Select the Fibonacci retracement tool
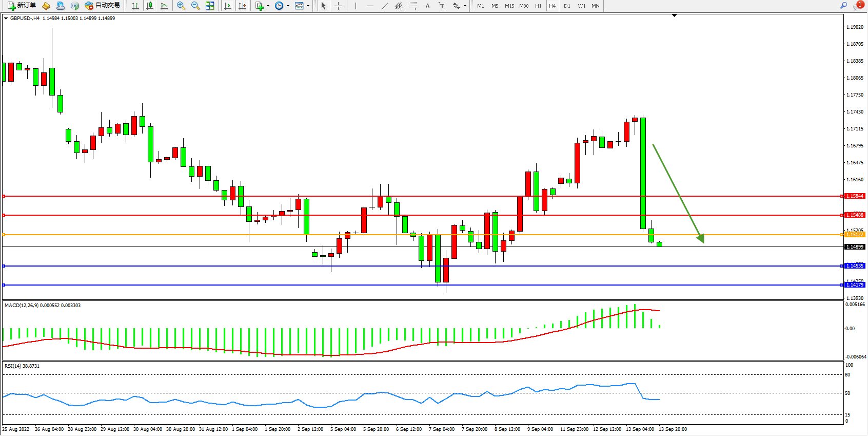 point(413,6)
